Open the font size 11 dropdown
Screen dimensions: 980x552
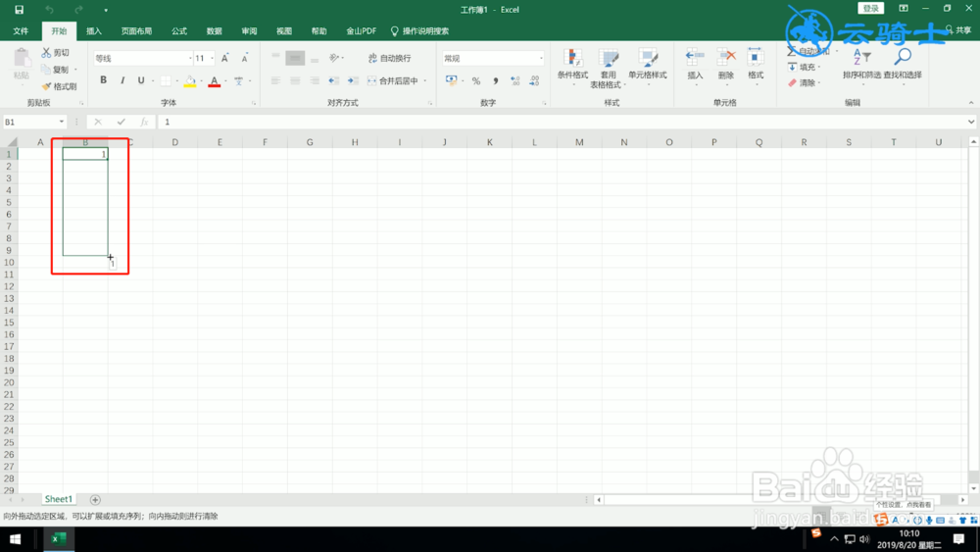point(212,58)
